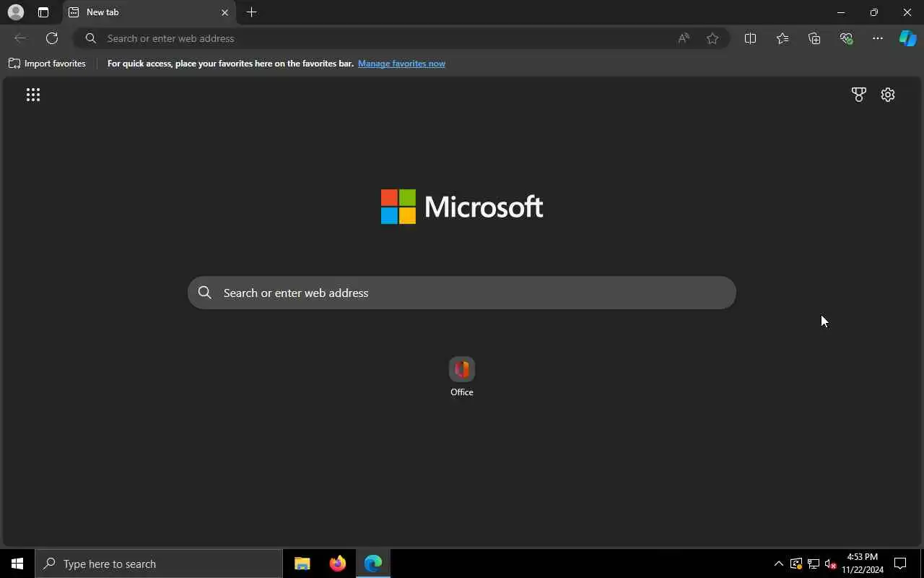Show hidden system tray icons
Image resolution: width=924 pixels, height=578 pixels.
tap(778, 564)
